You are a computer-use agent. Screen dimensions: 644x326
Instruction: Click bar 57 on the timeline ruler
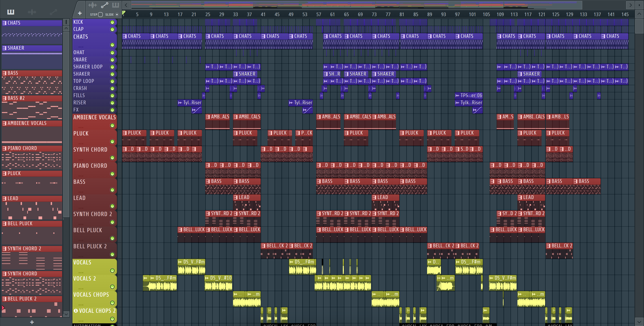coord(318,15)
